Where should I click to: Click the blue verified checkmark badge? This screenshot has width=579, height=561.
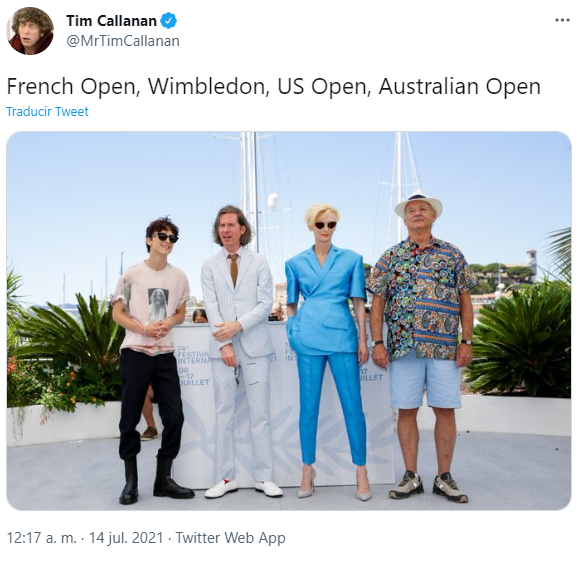pos(169,21)
